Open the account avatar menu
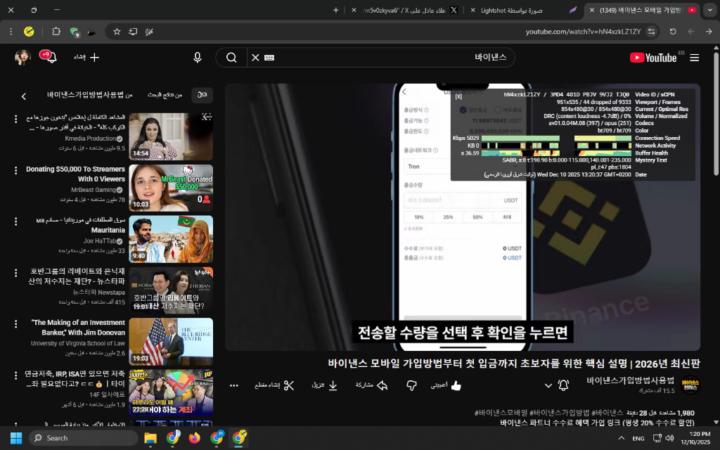This screenshot has width=720, height=450. coord(22,57)
